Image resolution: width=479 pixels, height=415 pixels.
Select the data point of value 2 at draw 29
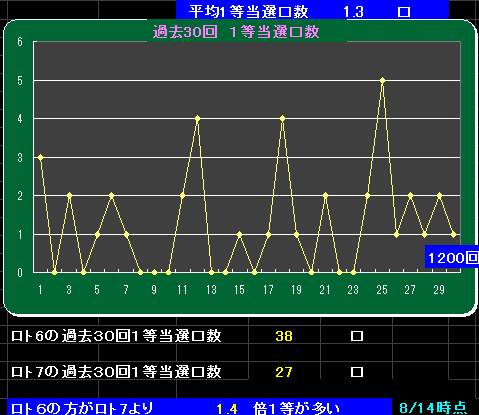439,195
